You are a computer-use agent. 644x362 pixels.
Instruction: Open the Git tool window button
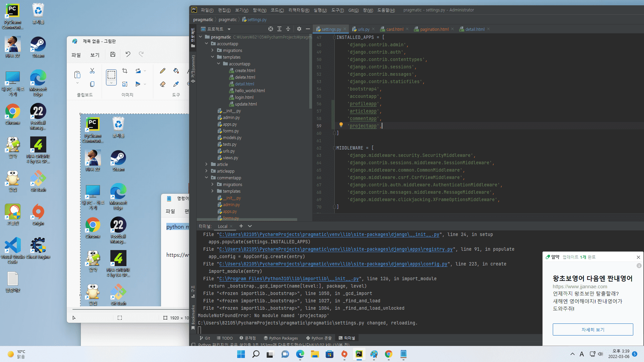205,338
